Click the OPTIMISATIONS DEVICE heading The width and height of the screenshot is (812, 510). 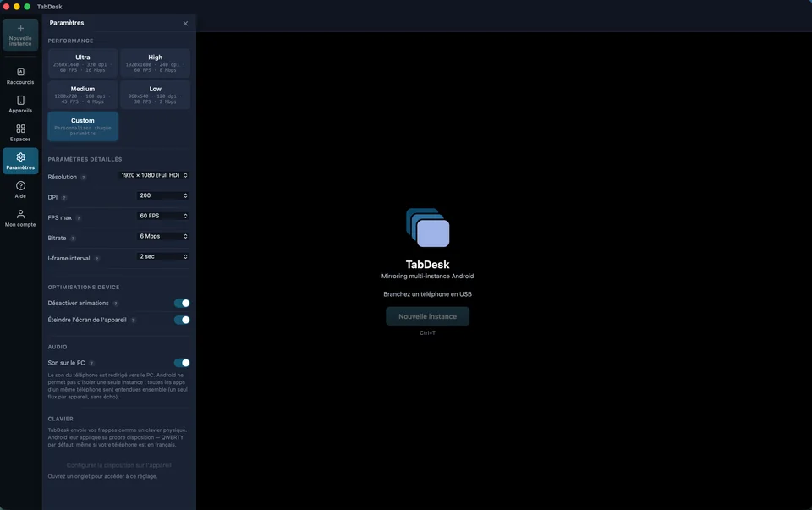84,288
